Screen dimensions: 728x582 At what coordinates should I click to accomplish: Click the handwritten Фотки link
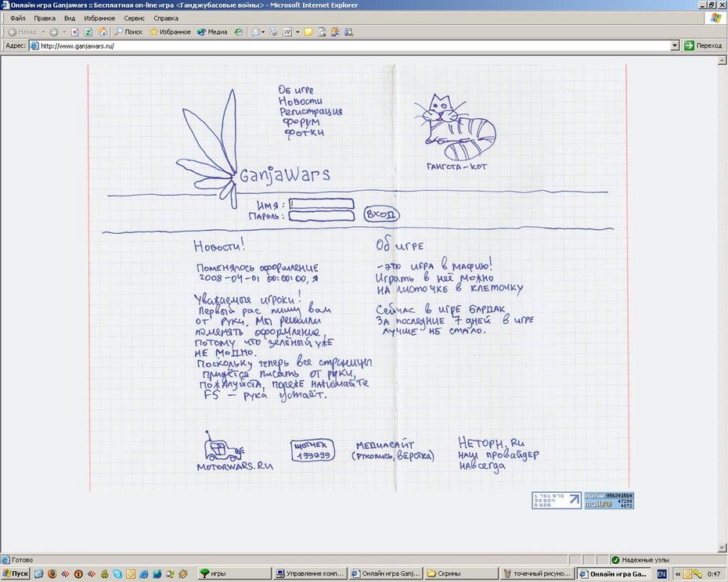pyautogui.click(x=304, y=133)
